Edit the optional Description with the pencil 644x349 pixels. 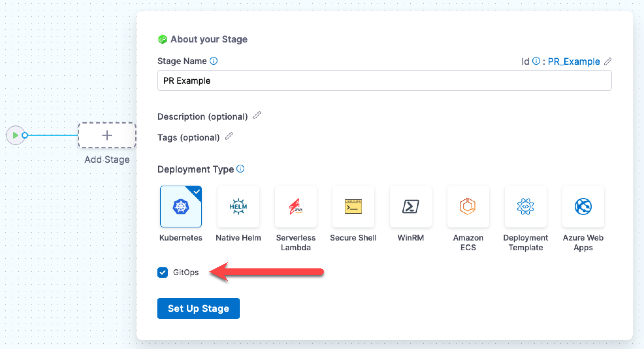point(257,115)
